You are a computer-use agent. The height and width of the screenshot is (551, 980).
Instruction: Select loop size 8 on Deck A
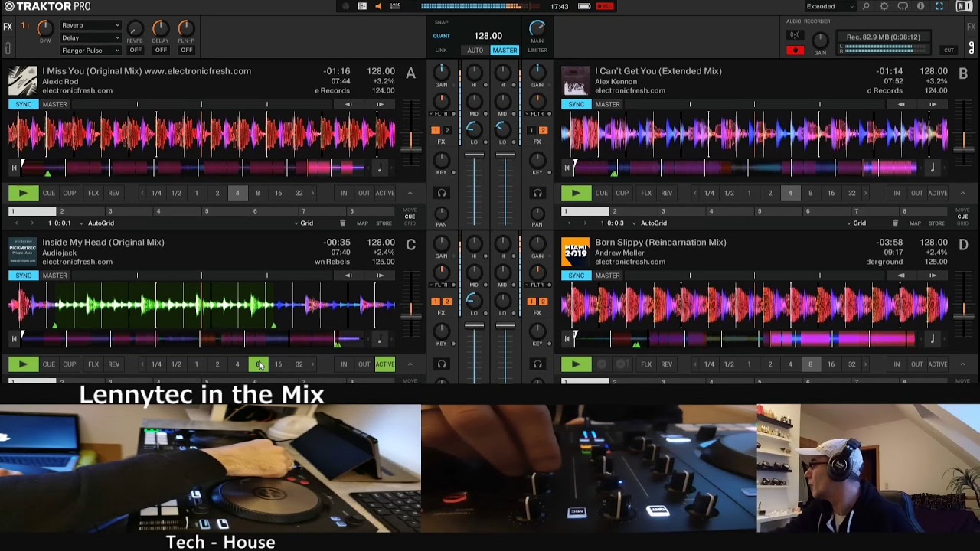tap(257, 193)
